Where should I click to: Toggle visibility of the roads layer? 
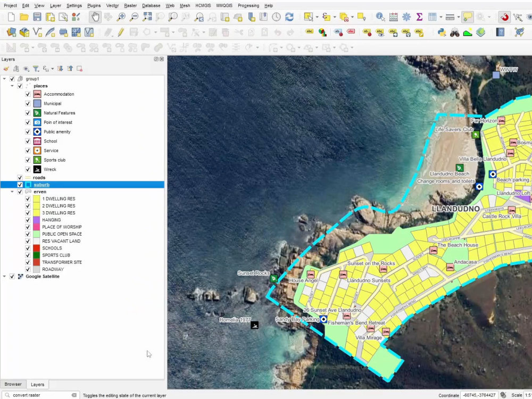pyautogui.click(x=20, y=178)
